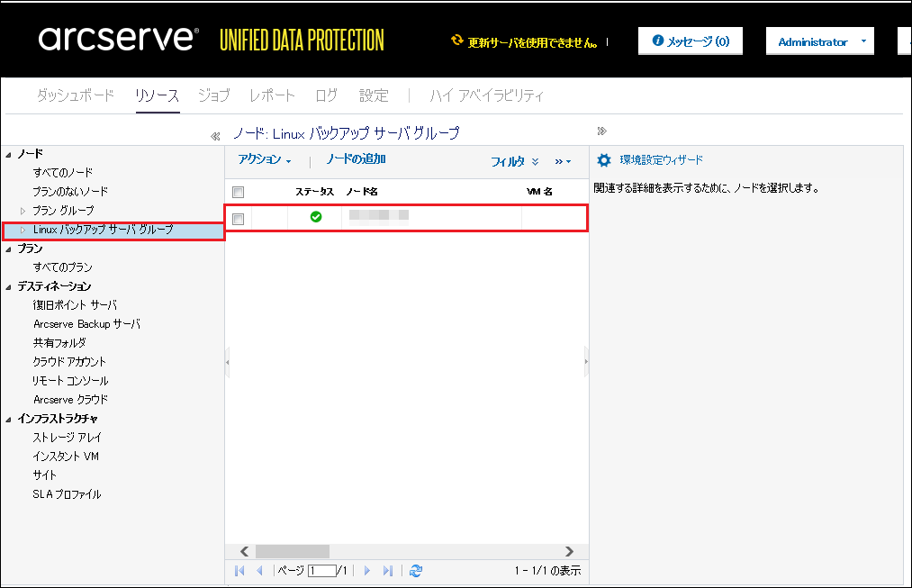Open the 環境設定ウィザード link
The image size is (912, 588).
(x=662, y=160)
